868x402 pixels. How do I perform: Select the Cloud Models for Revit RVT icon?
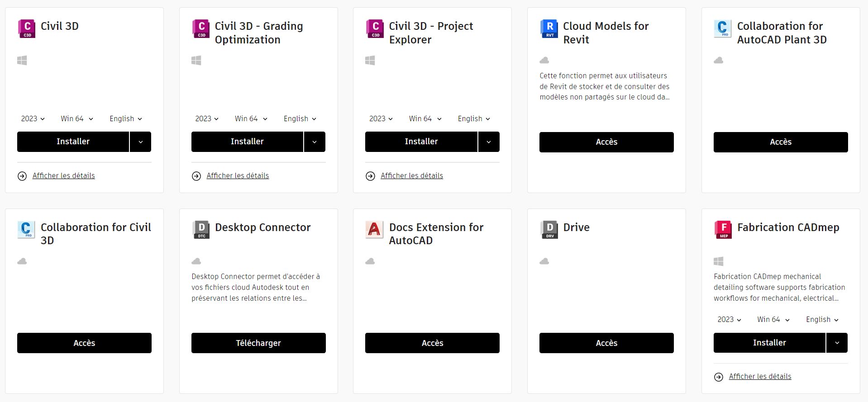pyautogui.click(x=548, y=28)
